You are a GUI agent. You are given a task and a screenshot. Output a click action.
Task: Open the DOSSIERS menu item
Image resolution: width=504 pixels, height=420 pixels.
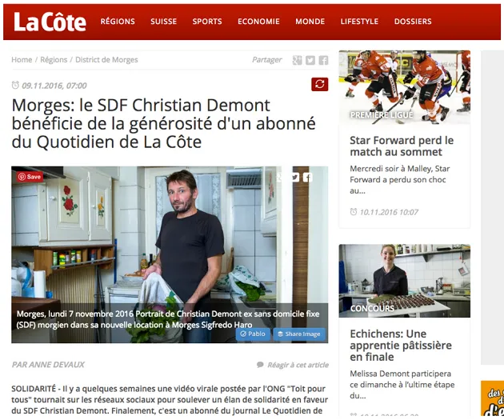413,22
